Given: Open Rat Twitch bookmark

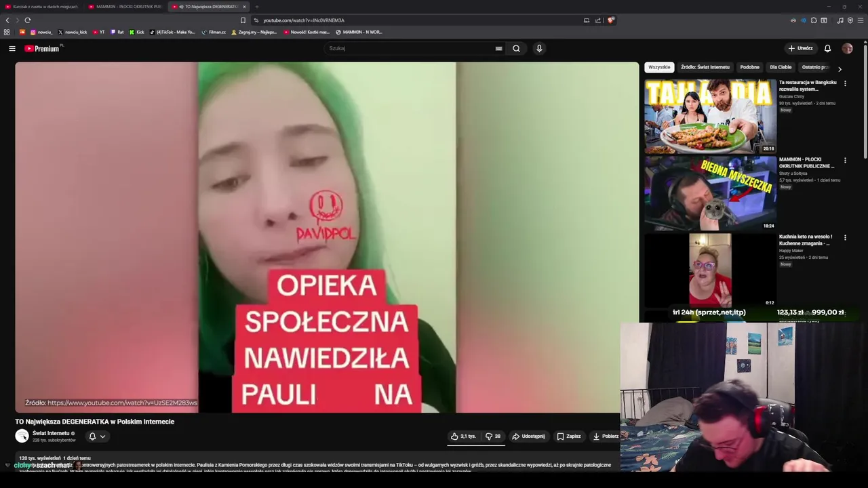Looking at the screenshot, I should [x=117, y=32].
